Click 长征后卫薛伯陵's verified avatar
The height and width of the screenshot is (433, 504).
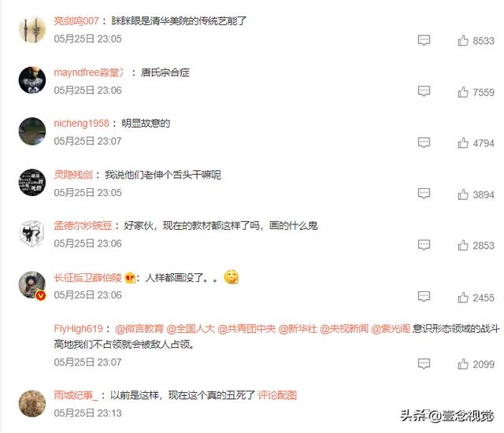click(x=32, y=285)
